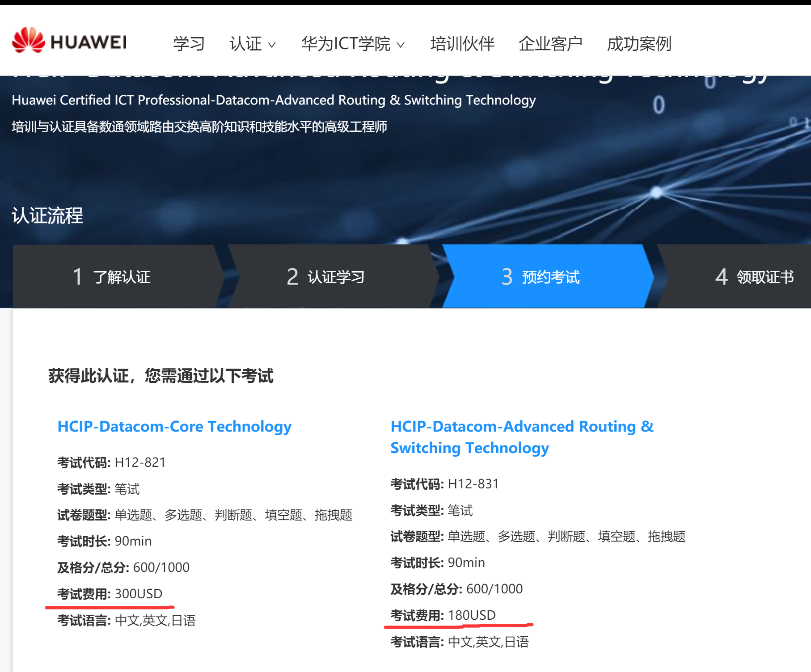Open HCIP-Datacom-Core Technology exam link

[x=174, y=426]
